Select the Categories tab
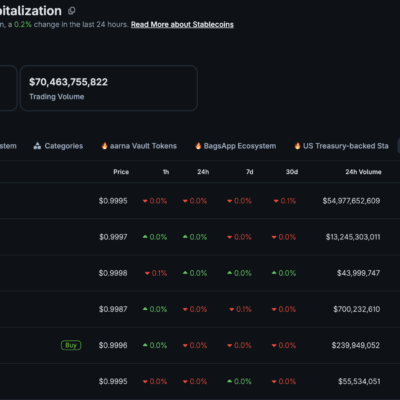Viewport: 400px width, 400px height. tap(58, 146)
